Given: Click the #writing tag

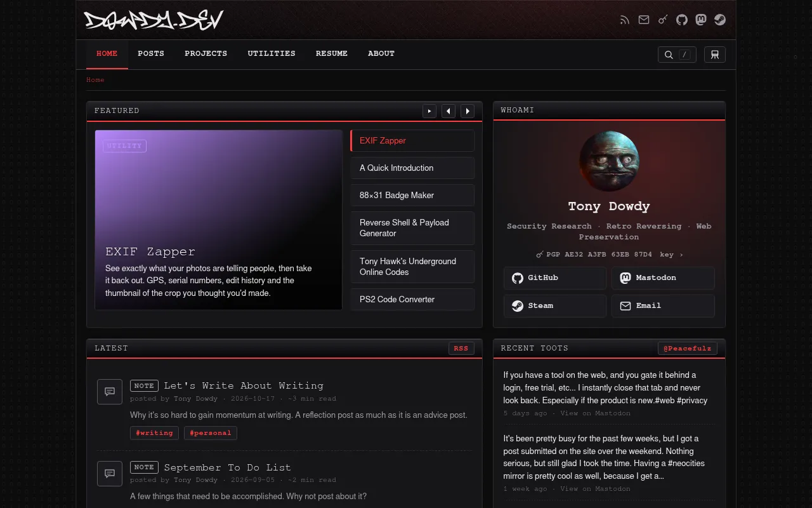Looking at the screenshot, I should (155, 433).
